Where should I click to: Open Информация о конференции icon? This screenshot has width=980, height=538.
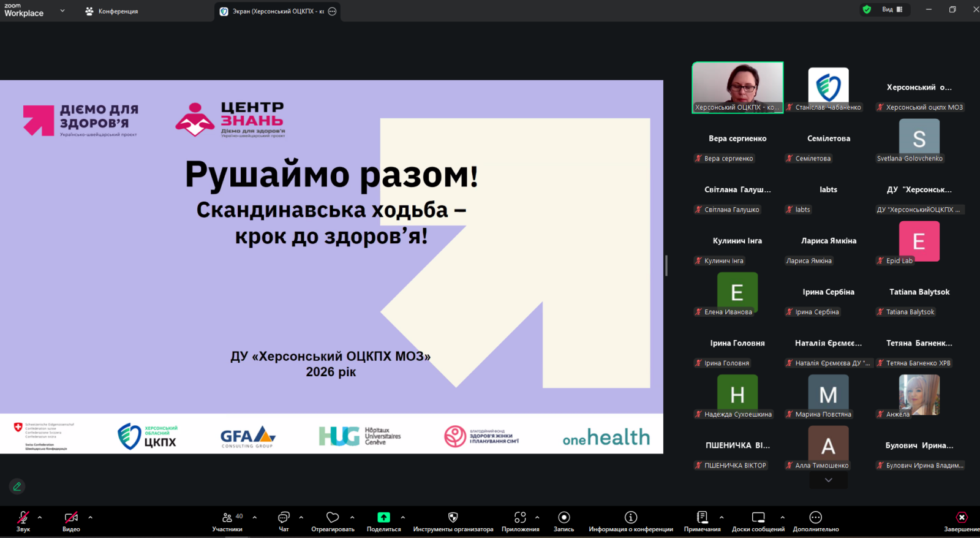(630, 518)
